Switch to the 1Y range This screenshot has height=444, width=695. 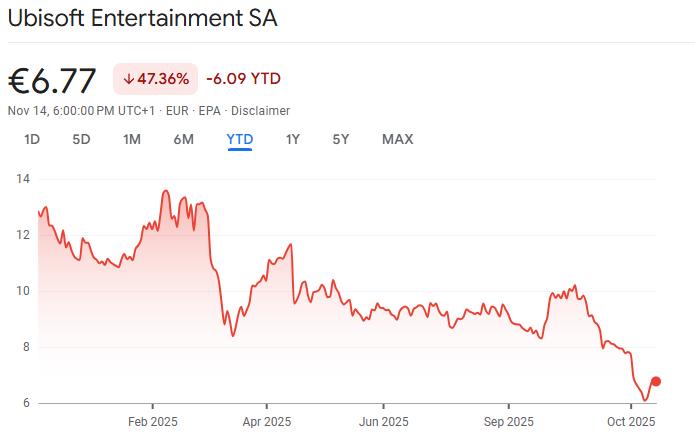click(293, 139)
